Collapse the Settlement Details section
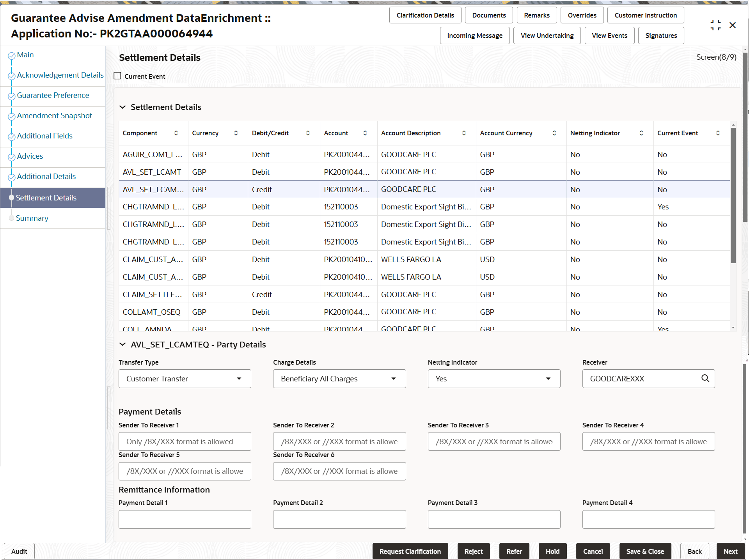Viewport: 749px width, 560px height. coord(123,107)
